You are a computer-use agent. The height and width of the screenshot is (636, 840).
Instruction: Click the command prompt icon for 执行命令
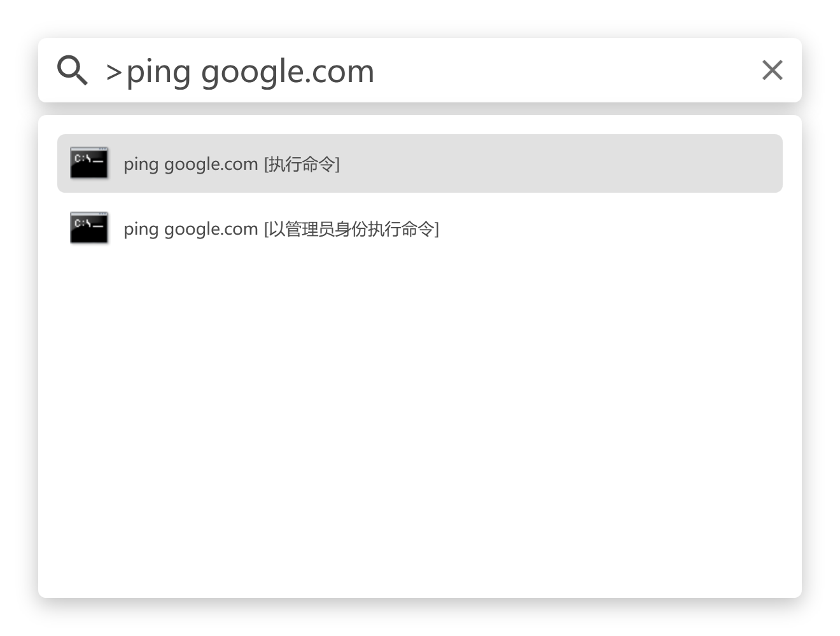click(89, 163)
